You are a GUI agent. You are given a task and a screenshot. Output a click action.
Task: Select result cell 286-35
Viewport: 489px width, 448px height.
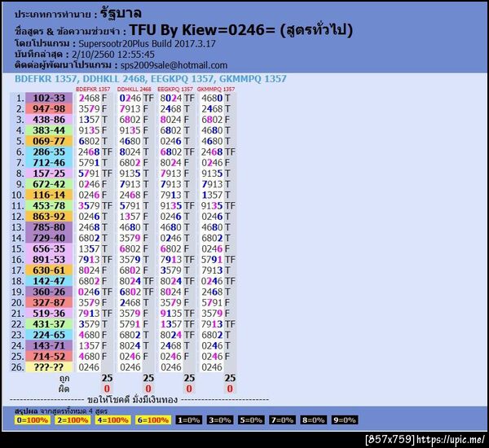(x=49, y=152)
